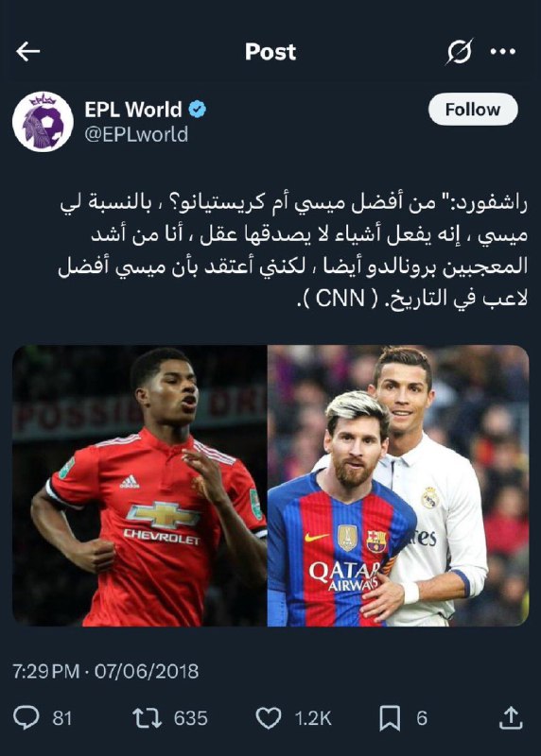Open the right photo of two players
The height and width of the screenshot is (756, 541).
398,486
